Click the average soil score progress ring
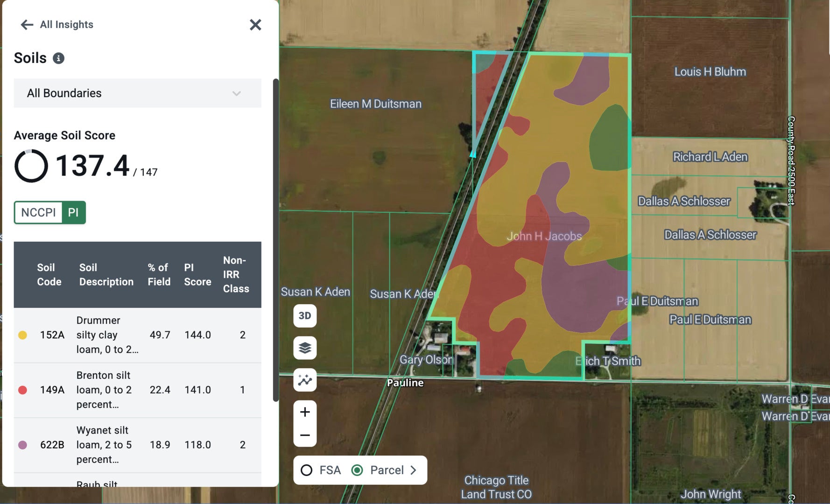The image size is (830, 504). pos(31,166)
